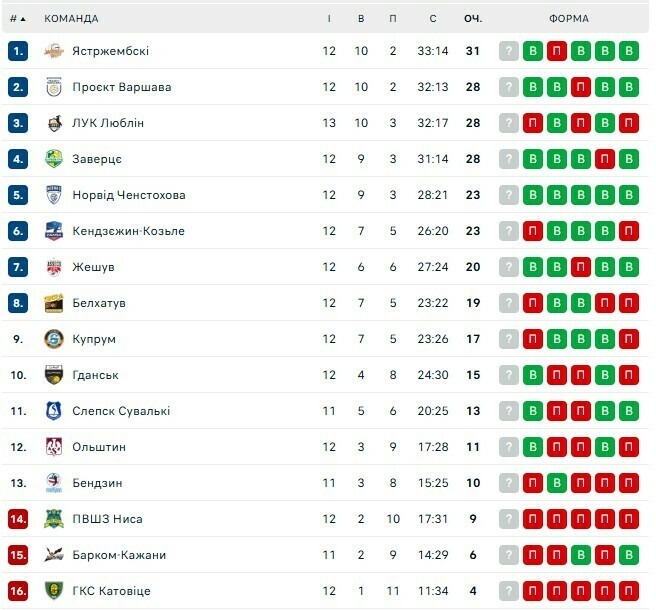The width and height of the screenshot is (656, 610).
Task: Sort table by the # rank column
Action: [17, 18]
